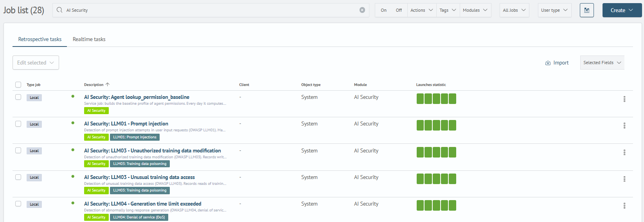Open the Edit selected dropdown
This screenshot has height=222, width=644.
(36, 63)
